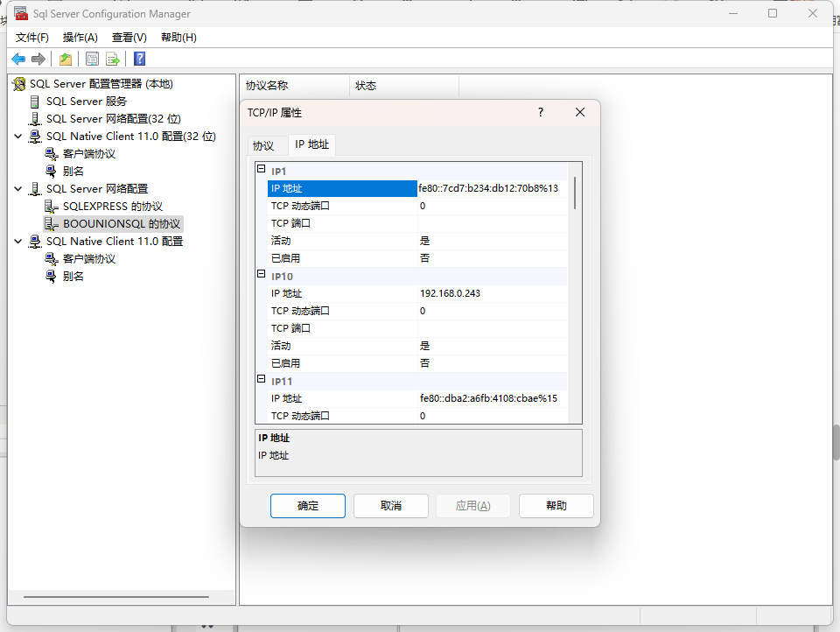Click the IP11 address value fe80::dba2:a6fb:4108:cbae%15

[x=488, y=399]
